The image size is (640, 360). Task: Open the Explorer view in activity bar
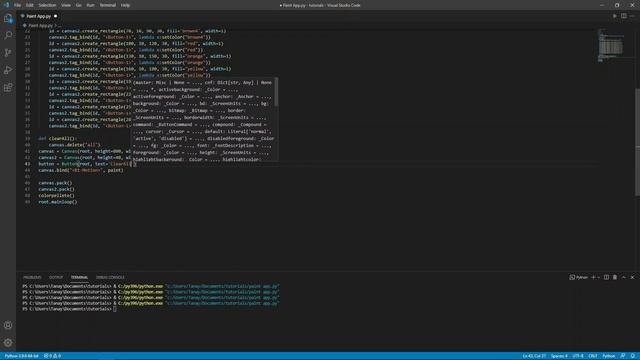(8, 18)
